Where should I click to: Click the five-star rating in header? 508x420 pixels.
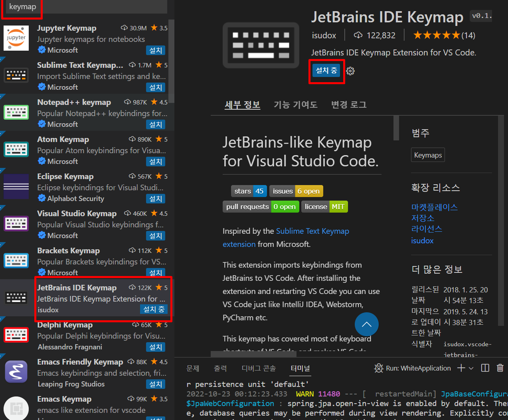pyautogui.click(x=437, y=35)
